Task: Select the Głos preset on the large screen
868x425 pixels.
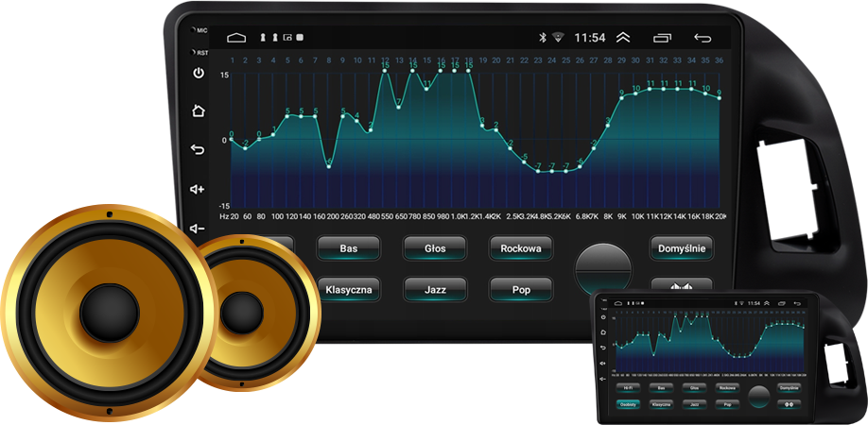Action: [435, 248]
